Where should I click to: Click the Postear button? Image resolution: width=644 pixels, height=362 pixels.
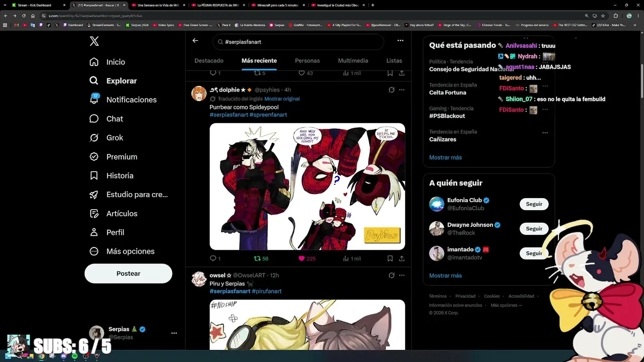[128, 274]
